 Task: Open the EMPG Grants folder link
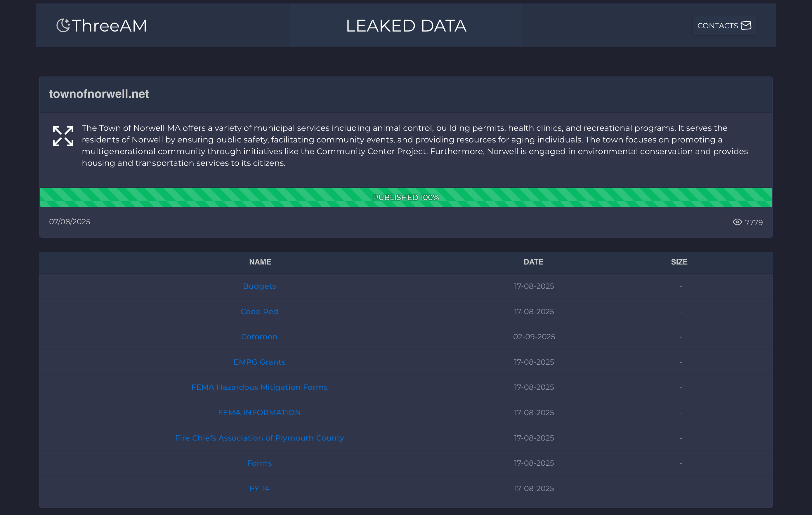pyautogui.click(x=259, y=362)
